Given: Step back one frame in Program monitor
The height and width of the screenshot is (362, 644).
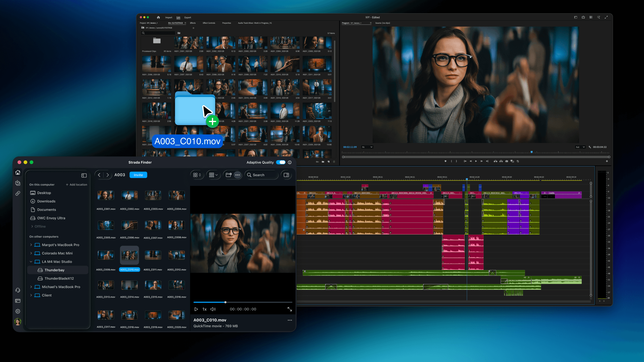Looking at the screenshot, I should click(471, 161).
